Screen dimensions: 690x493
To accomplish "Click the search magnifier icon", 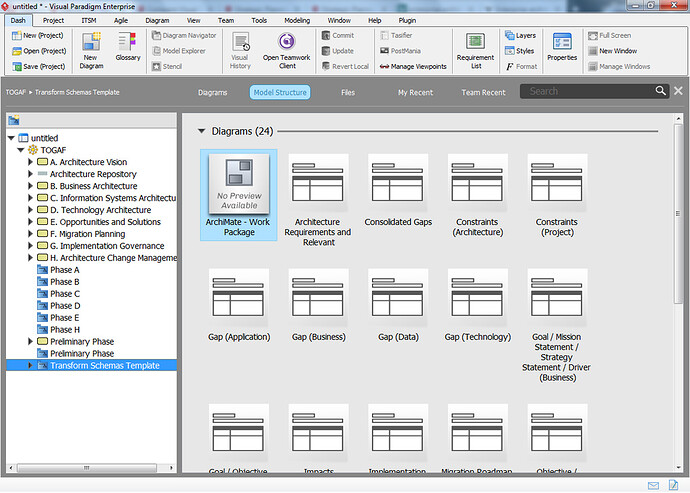I will point(660,91).
